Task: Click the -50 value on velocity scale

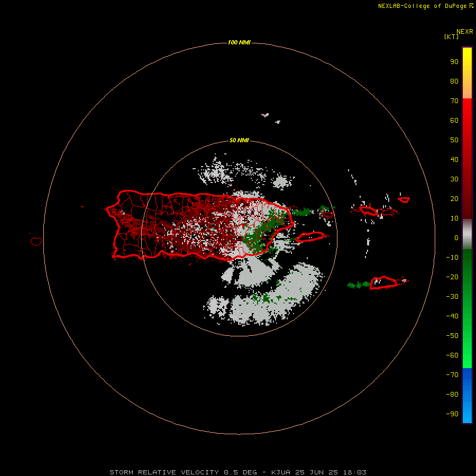Action: point(452,336)
